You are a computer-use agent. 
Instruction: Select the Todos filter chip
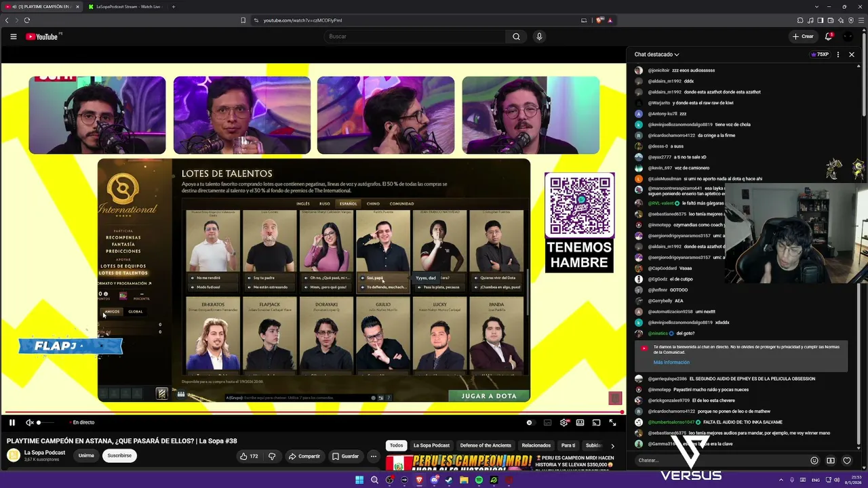(397, 445)
